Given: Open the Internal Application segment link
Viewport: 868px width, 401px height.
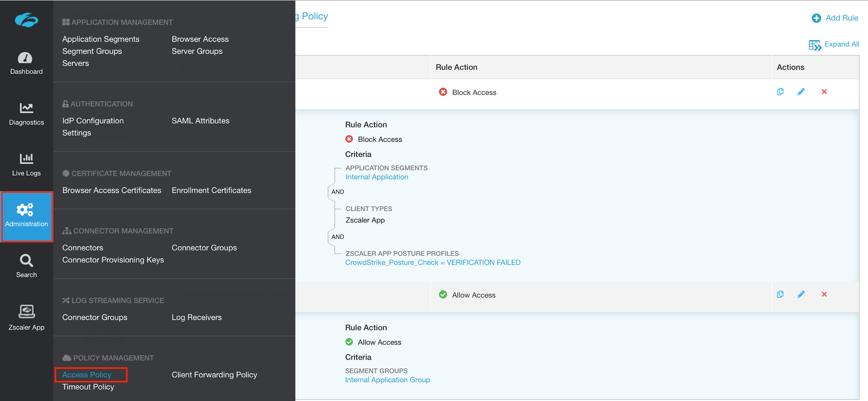Looking at the screenshot, I should [x=377, y=177].
